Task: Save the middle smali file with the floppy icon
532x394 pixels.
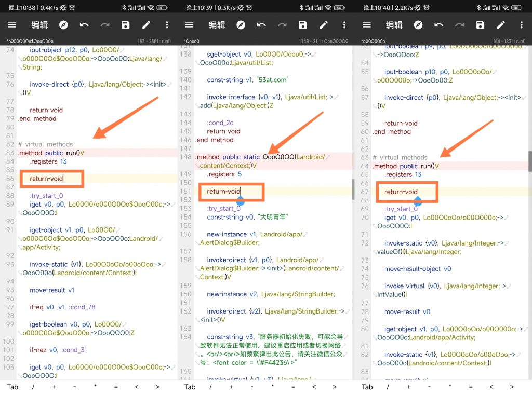Action: click(x=302, y=24)
